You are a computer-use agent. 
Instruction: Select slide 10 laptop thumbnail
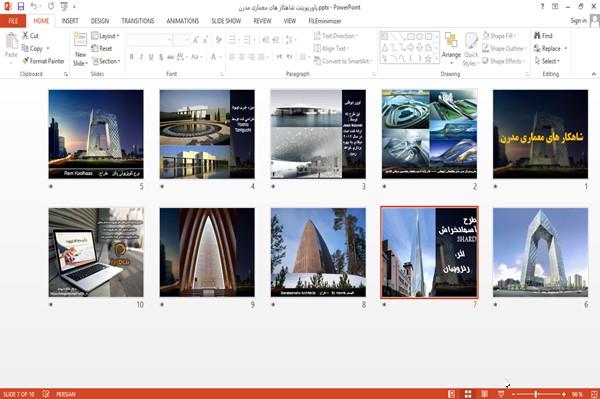coord(96,252)
